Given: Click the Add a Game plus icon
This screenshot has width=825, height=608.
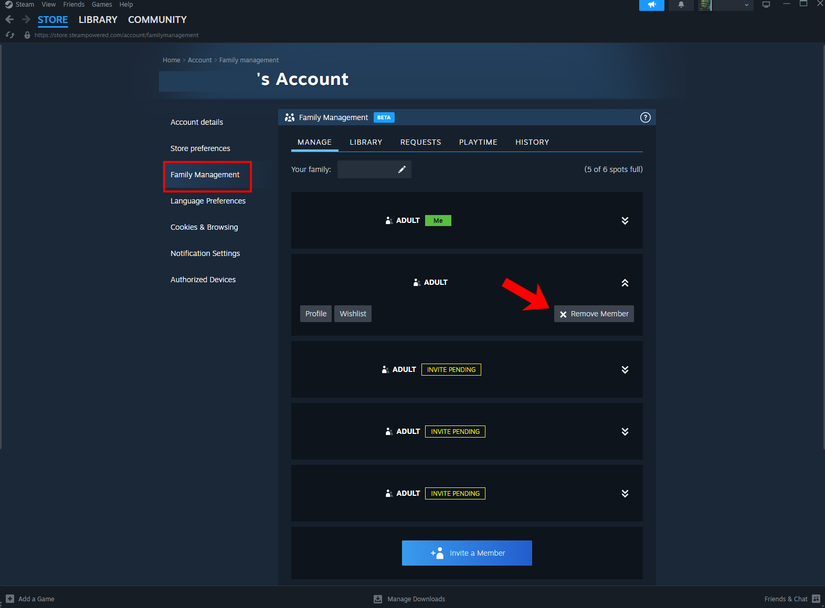Looking at the screenshot, I should pyautogui.click(x=10, y=599).
